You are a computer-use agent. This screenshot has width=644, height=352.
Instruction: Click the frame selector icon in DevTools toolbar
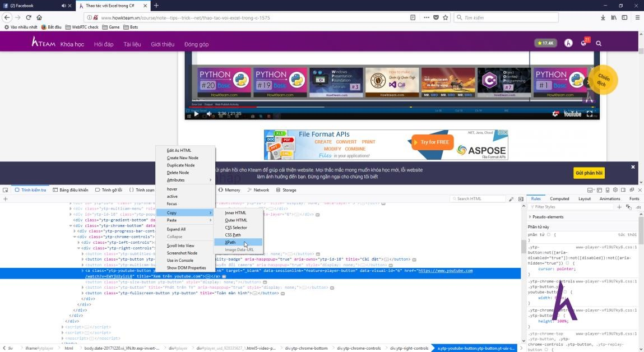coord(590,190)
